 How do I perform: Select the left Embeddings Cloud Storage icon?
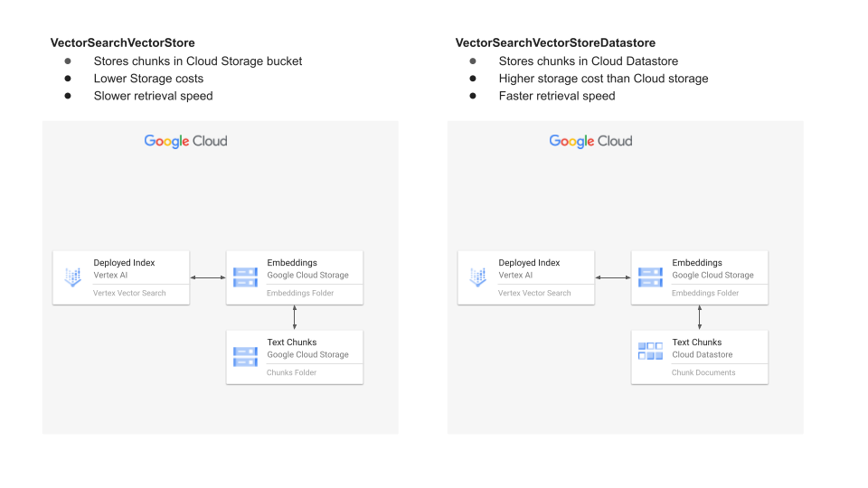coord(245,277)
